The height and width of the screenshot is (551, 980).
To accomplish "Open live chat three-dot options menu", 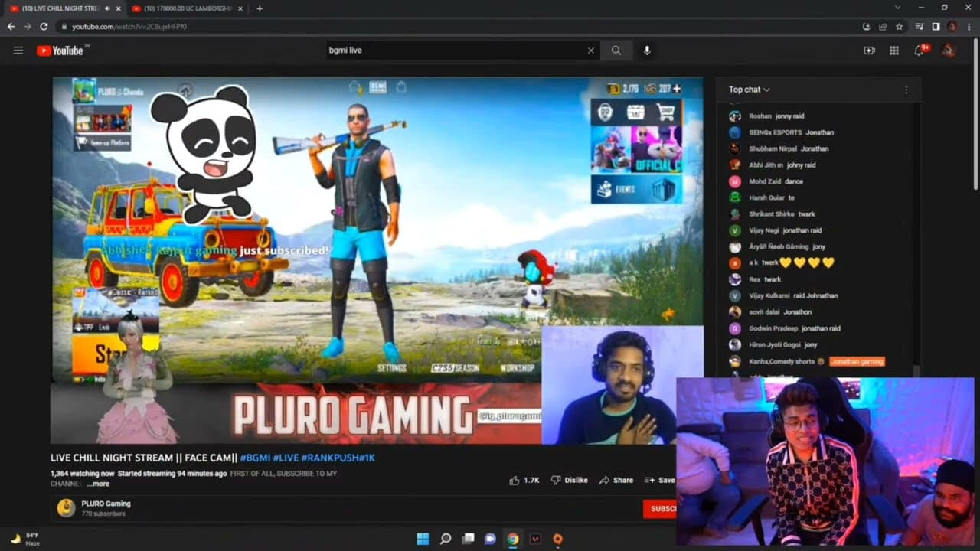I will click(906, 90).
